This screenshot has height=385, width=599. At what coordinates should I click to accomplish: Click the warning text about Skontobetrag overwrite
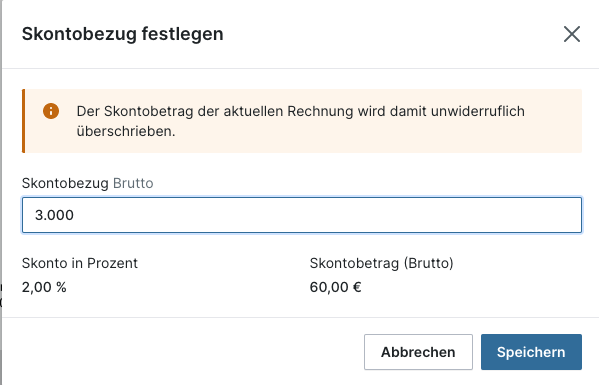click(301, 121)
